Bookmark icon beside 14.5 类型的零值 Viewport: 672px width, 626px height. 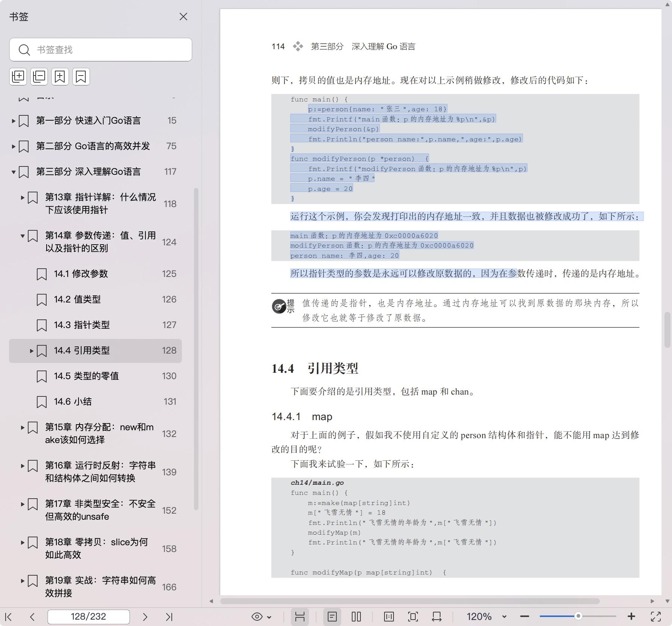(x=42, y=377)
